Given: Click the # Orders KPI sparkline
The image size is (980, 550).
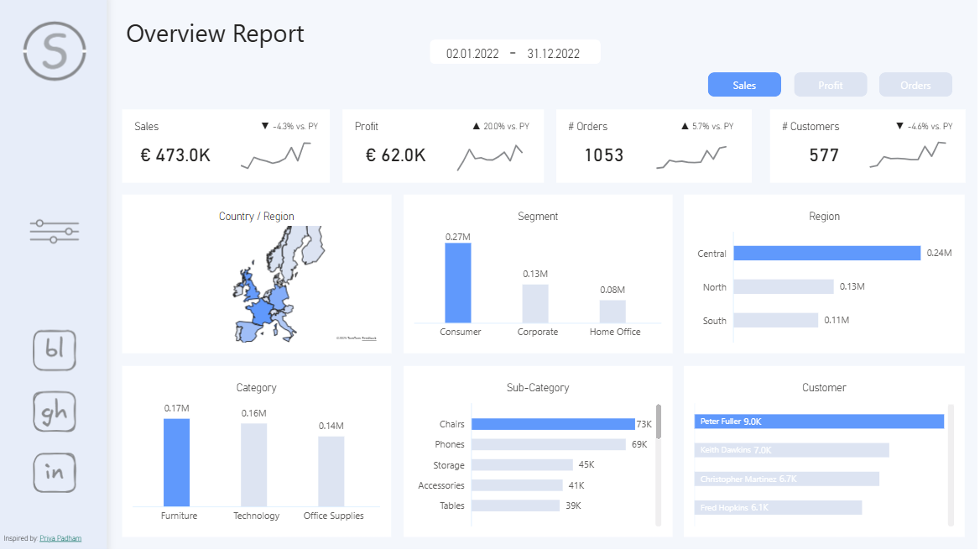Looking at the screenshot, I should click(x=691, y=157).
